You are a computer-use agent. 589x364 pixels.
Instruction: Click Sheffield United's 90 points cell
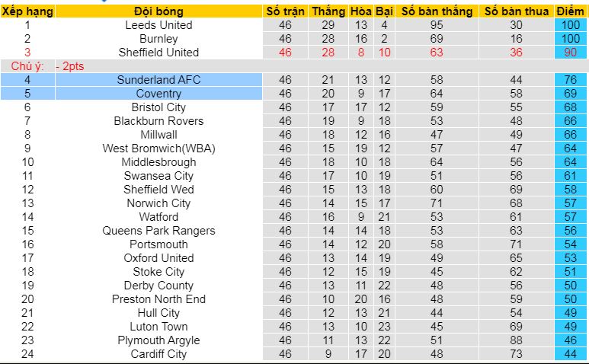[x=571, y=53]
